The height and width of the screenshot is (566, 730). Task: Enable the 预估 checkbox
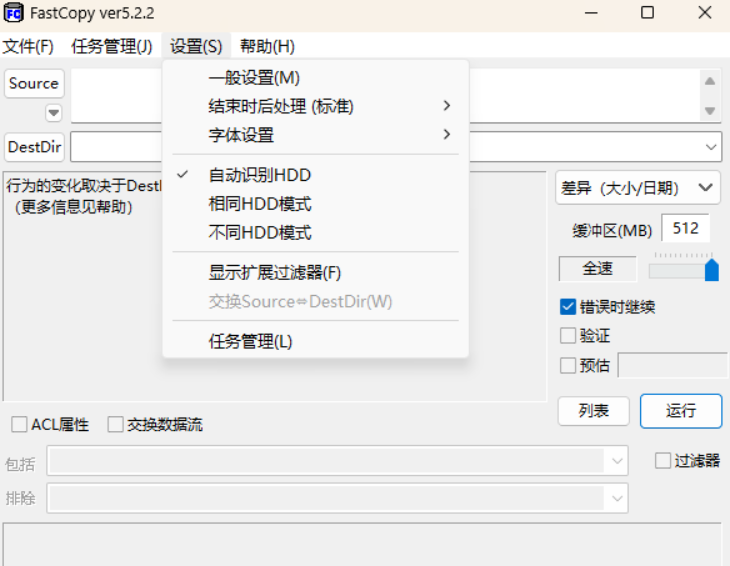(x=568, y=365)
